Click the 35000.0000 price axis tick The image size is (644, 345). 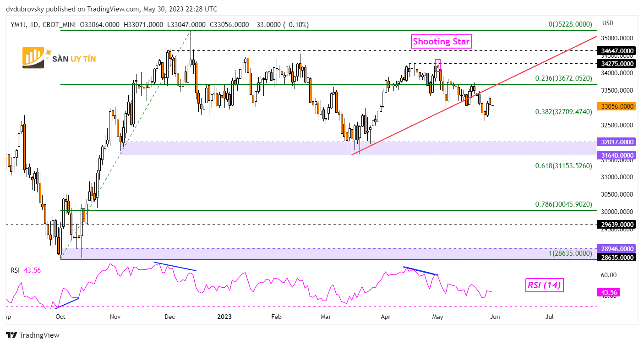[617, 38]
